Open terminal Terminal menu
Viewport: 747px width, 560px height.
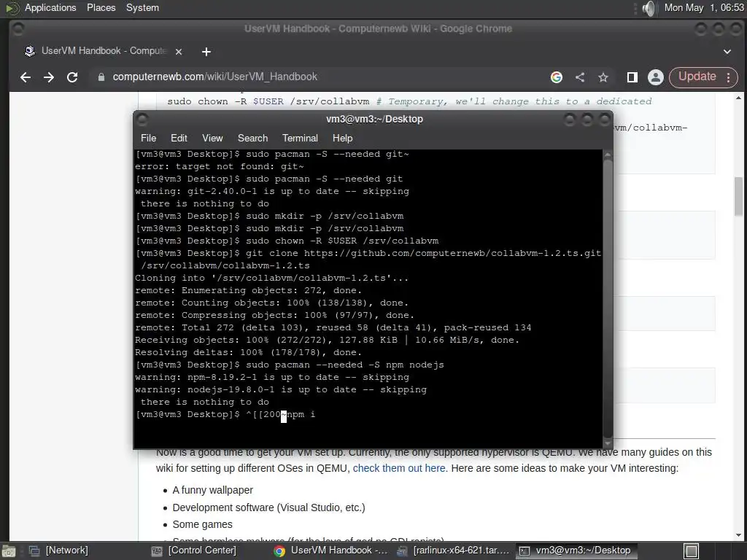(300, 138)
